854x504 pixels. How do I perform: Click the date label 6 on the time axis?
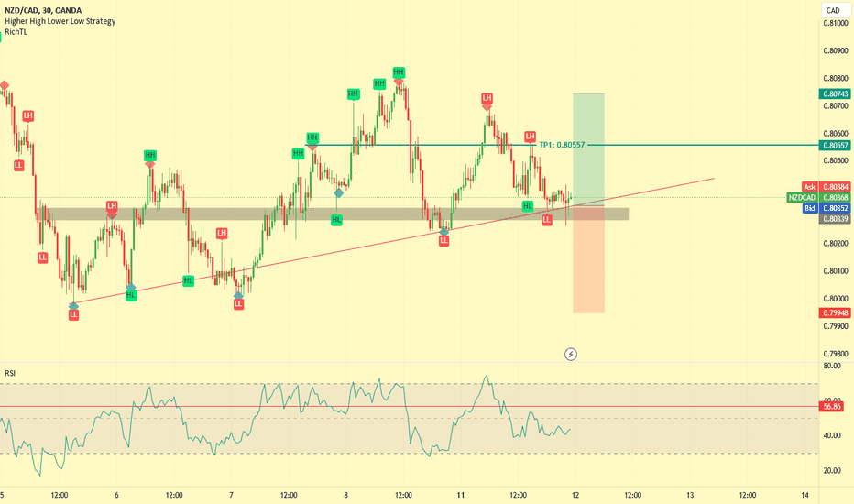[116, 495]
